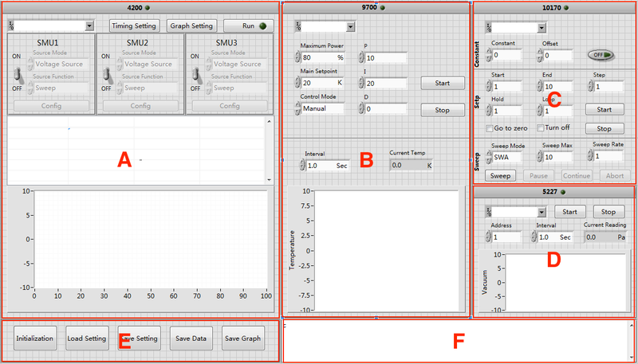Image resolution: width=638 pixels, height=364 pixels.
Task: Click the Continue button
Action: tap(577, 176)
